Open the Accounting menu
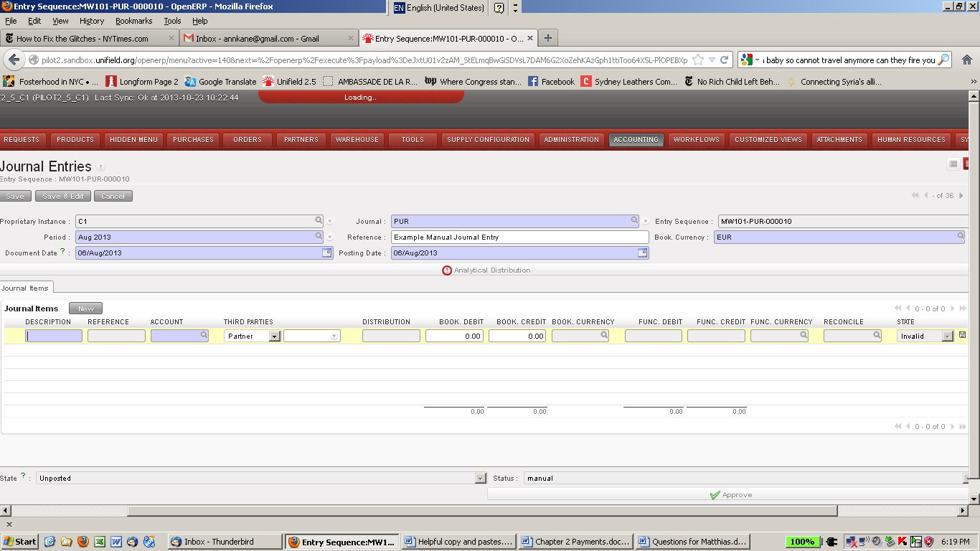The height and width of the screenshot is (551, 980). (x=636, y=140)
